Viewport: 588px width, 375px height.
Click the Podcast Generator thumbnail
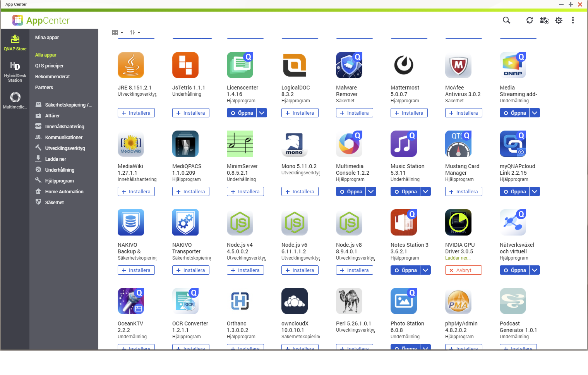[513, 301]
